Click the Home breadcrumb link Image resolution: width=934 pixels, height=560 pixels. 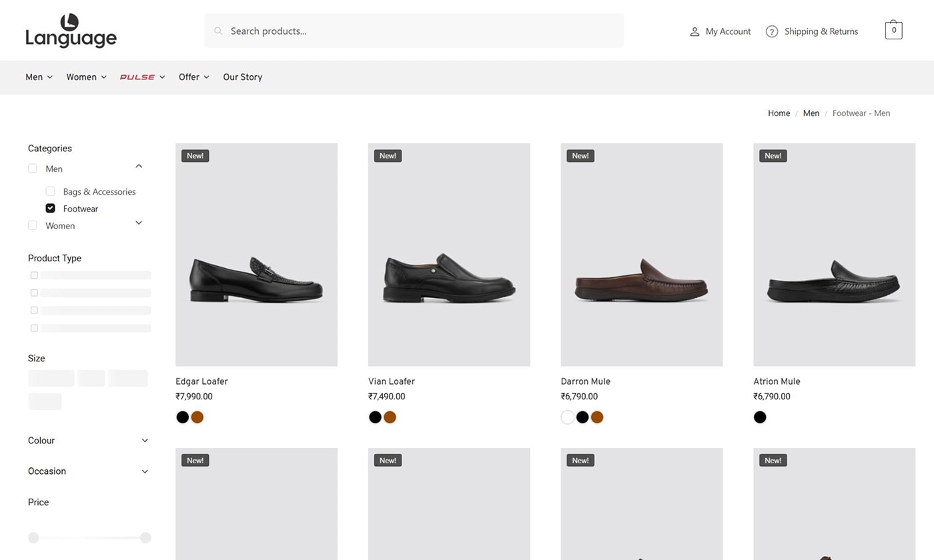[779, 113]
